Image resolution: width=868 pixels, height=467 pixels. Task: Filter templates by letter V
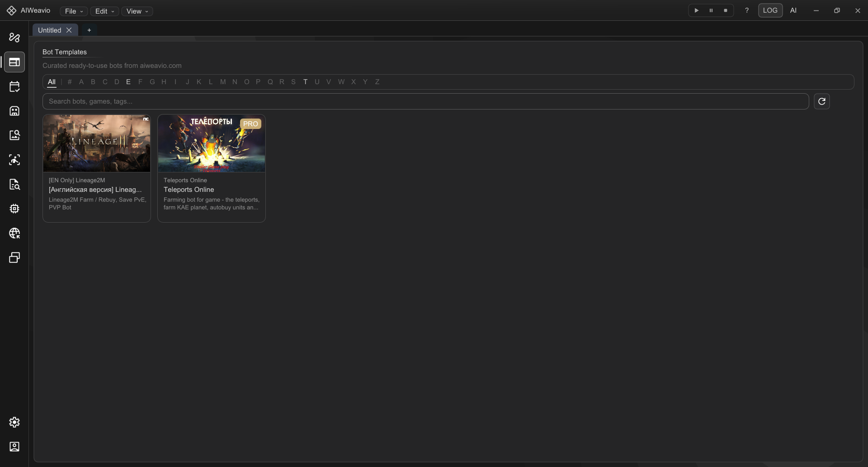pos(329,82)
